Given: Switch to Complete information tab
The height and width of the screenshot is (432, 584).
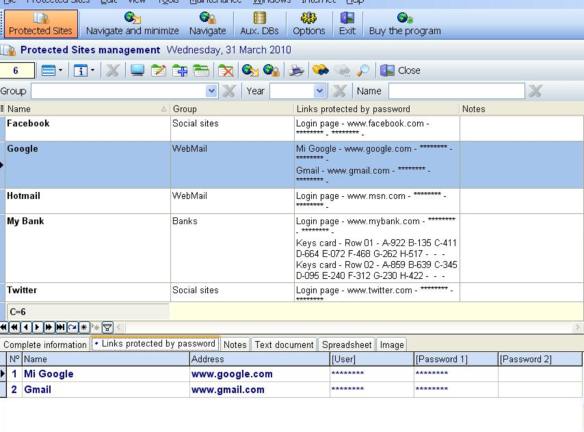Looking at the screenshot, I should click(45, 345).
